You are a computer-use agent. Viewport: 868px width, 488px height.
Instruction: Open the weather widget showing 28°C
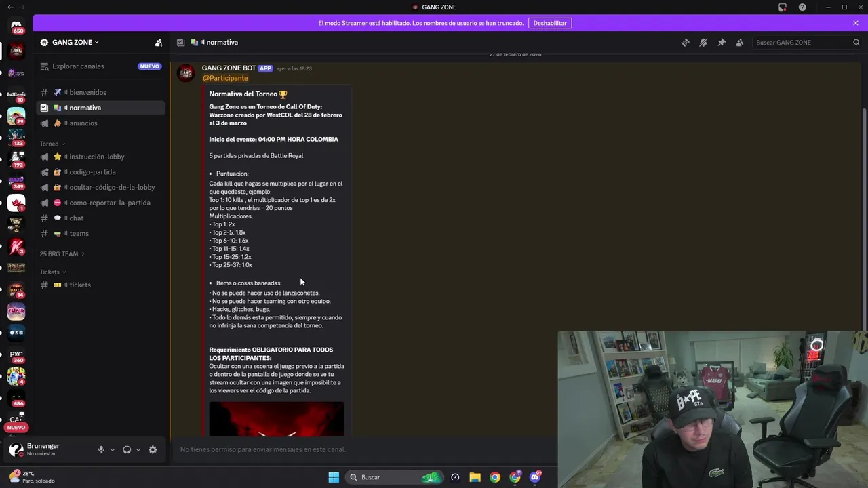point(32,477)
